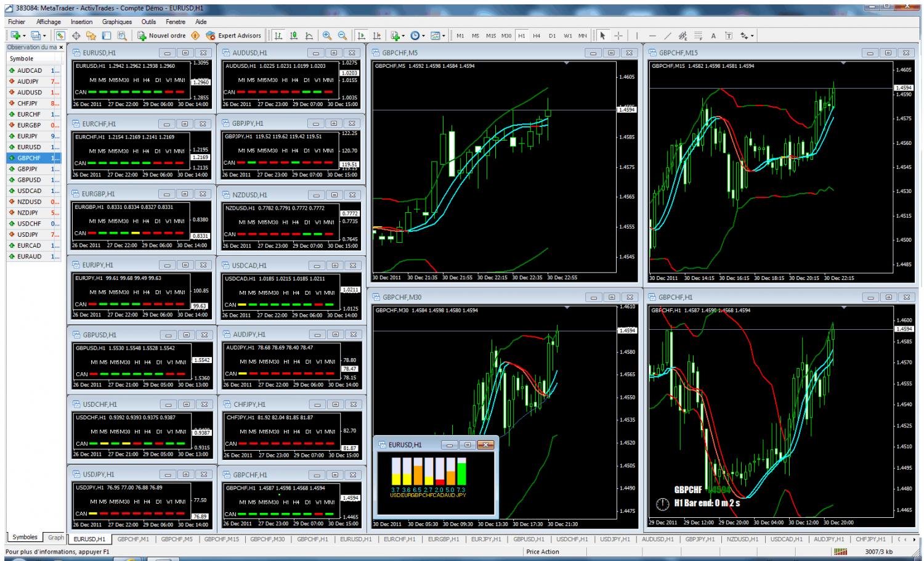Open the Graphiques menu

point(117,22)
